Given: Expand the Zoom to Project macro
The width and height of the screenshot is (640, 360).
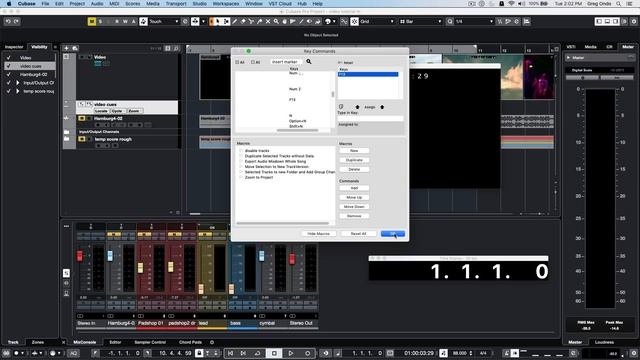Looking at the screenshot, I should [241, 178].
